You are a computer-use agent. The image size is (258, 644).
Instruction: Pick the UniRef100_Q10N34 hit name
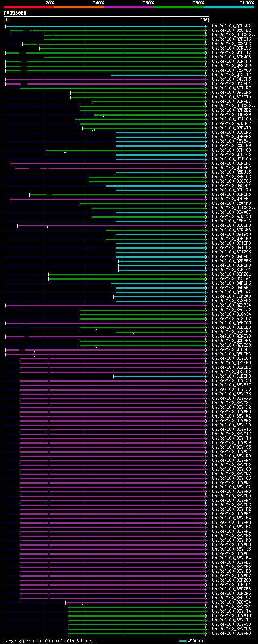(231, 314)
